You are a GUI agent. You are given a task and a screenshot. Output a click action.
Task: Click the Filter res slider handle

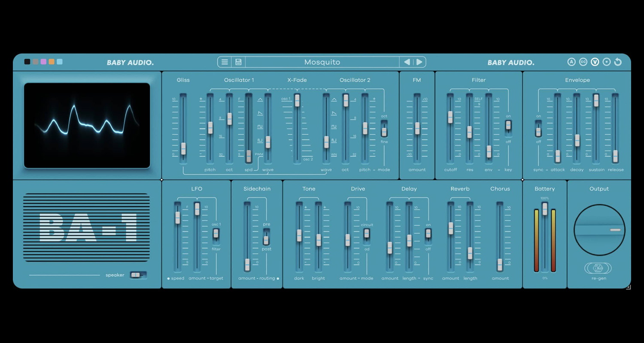pos(470,132)
